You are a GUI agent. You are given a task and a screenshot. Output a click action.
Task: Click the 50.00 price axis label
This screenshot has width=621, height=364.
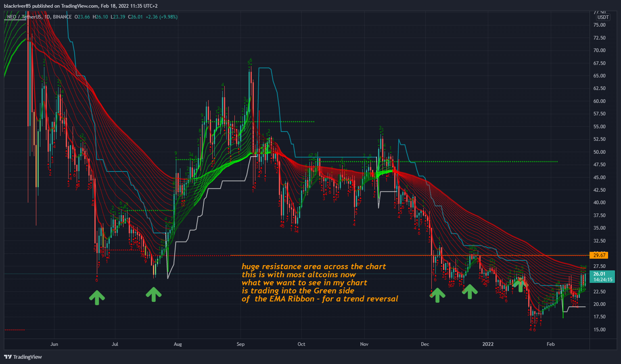click(600, 152)
